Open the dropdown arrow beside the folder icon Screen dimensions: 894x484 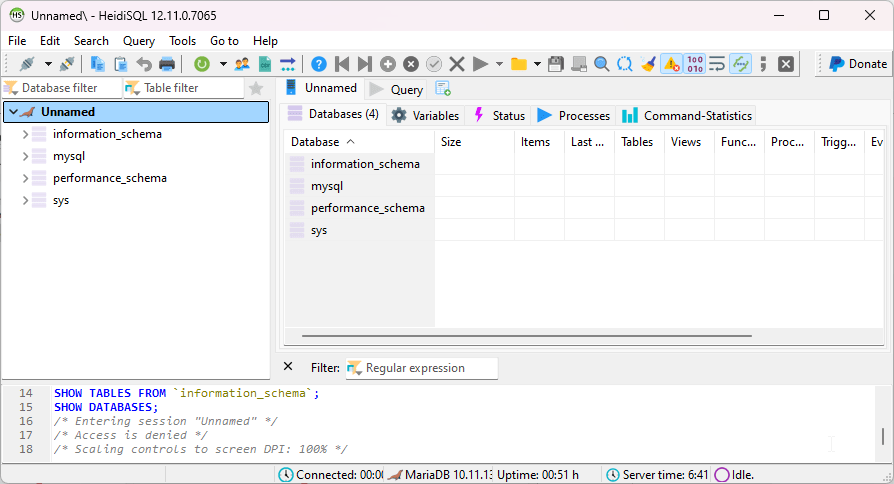[x=537, y=64]
